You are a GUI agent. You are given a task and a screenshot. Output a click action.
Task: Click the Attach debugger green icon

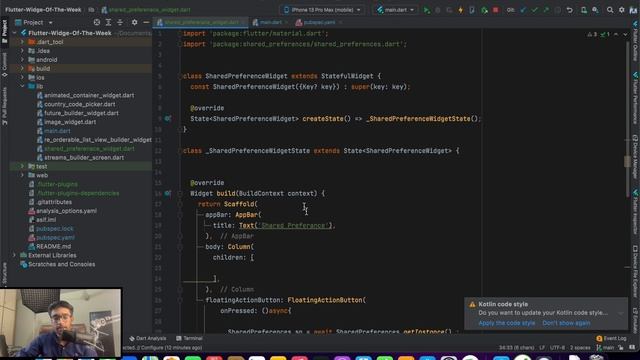pos(484,10)
